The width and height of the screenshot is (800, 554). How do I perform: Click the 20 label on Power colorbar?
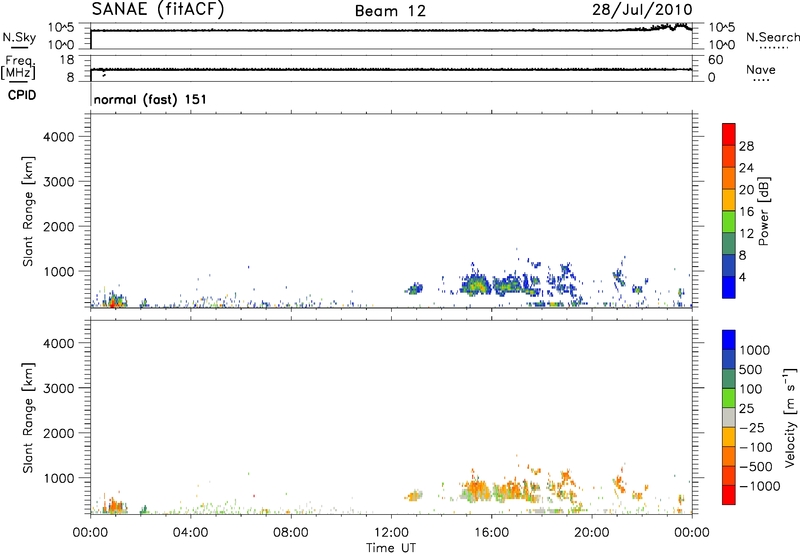746,190
